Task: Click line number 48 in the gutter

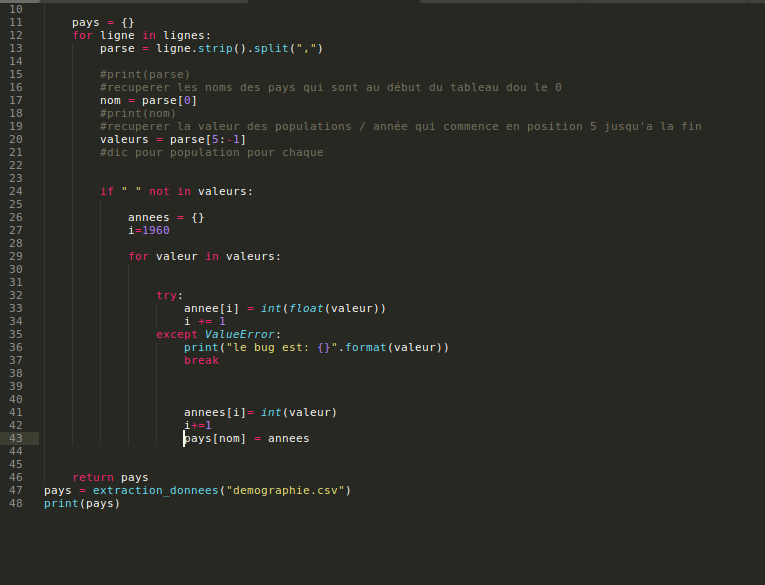Action: point(16,504)
